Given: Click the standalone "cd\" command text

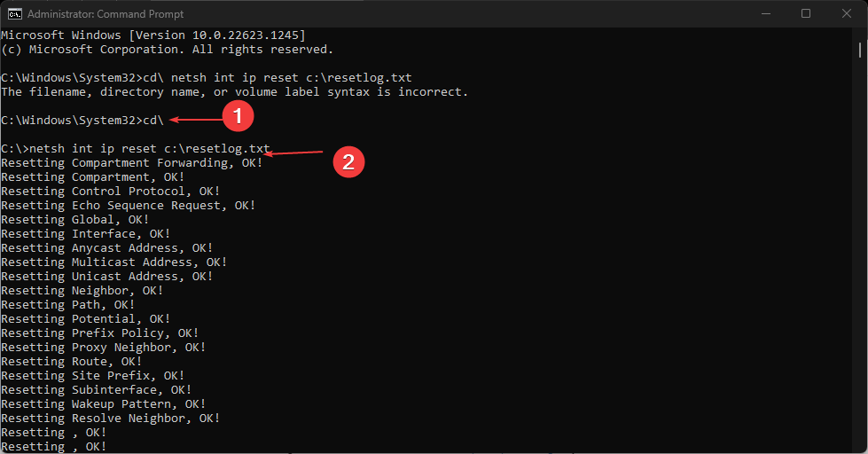Looking at the screenshot, I should point(152,120).
